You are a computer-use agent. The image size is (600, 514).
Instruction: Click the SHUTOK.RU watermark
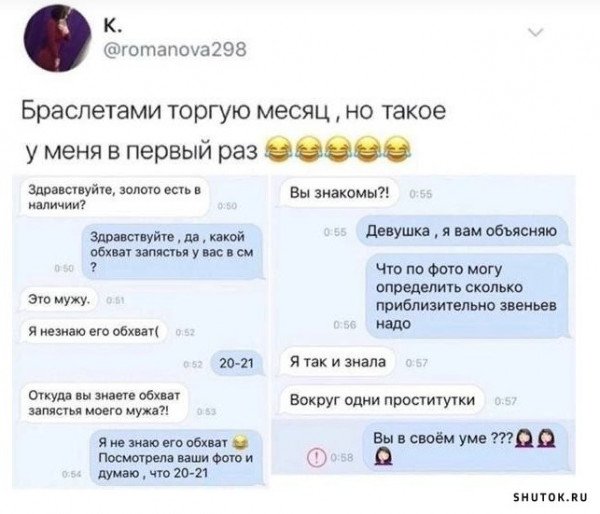coord(550,498)
